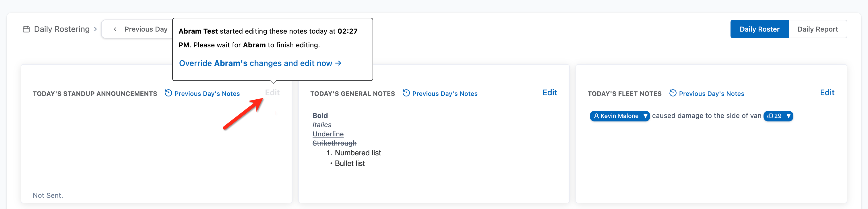The image size is (868, 209).
Task: Click the breadcrumb chevron after Daily Rostering
Action: tap(95, 29)
